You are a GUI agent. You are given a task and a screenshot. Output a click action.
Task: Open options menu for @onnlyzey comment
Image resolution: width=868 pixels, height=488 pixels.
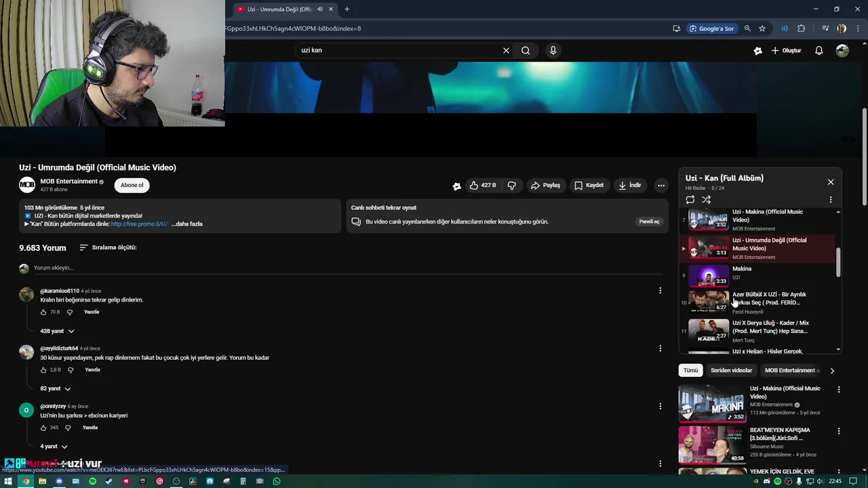click(660, 406)
